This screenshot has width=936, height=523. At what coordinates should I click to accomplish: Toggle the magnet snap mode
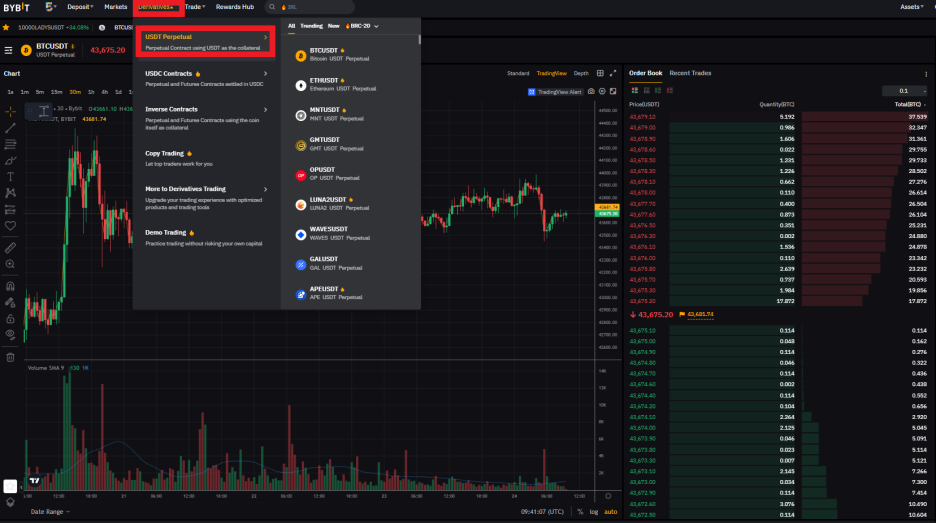coord(10,286)
